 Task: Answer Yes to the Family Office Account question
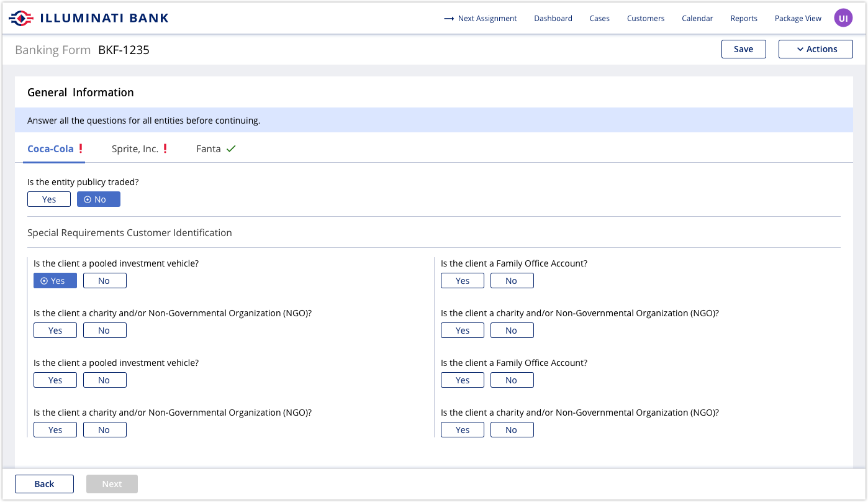tap(462, 280)
